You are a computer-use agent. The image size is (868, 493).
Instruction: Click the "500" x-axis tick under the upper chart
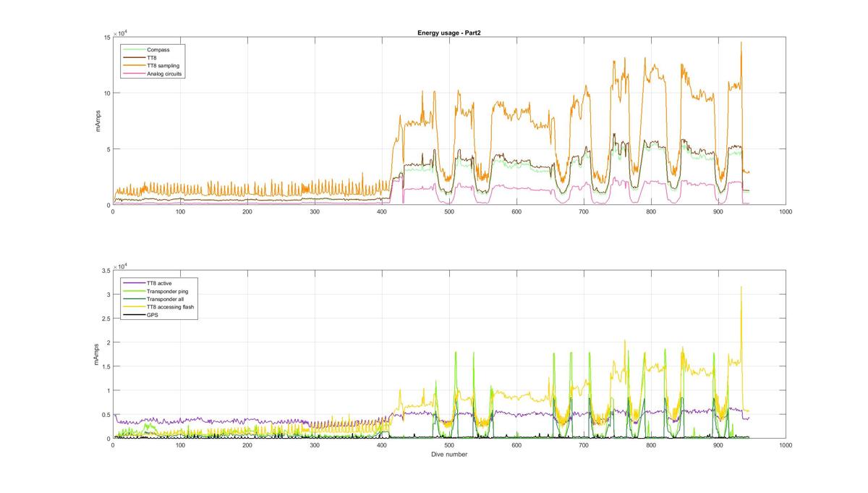pyautogui.click(x=449, y=212)
